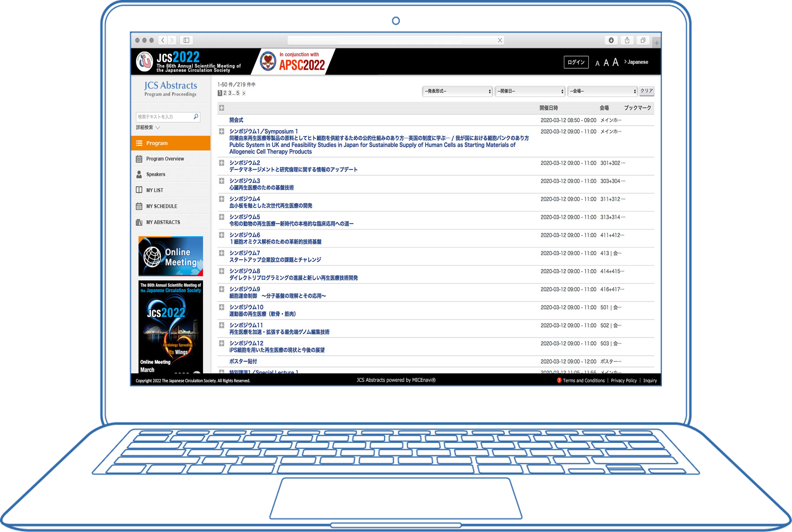The width and height of the screenshot is (792, 532).
Task: Expand all sessions with header plus icon
Action: 222,108
